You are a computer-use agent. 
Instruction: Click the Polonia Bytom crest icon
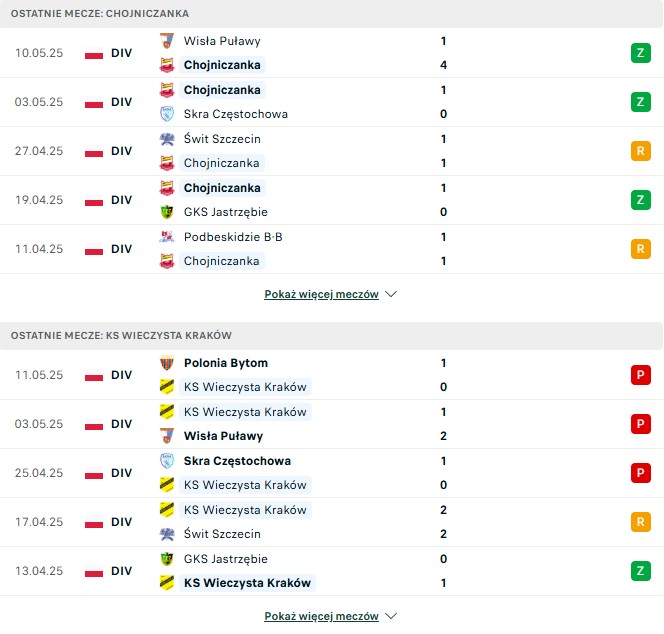pos(167,363)
